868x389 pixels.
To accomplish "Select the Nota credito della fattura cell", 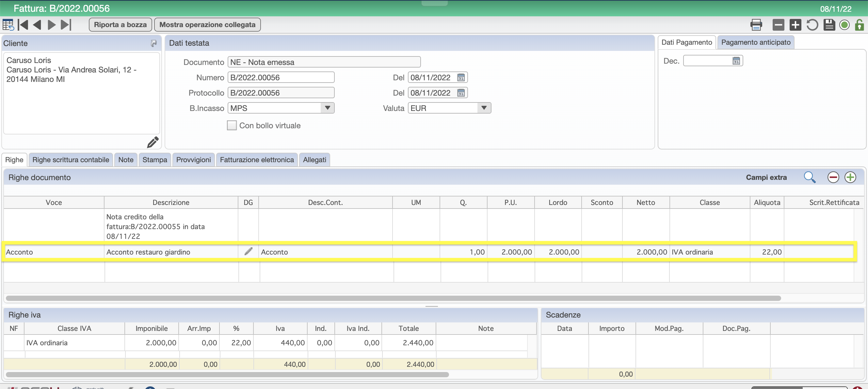I will click(171, 226).
